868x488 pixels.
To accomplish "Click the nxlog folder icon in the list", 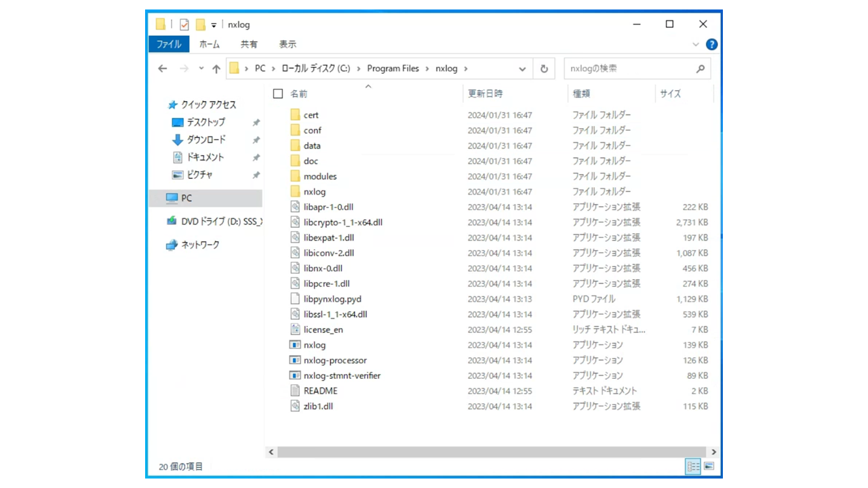I will (x=295, y=192).
